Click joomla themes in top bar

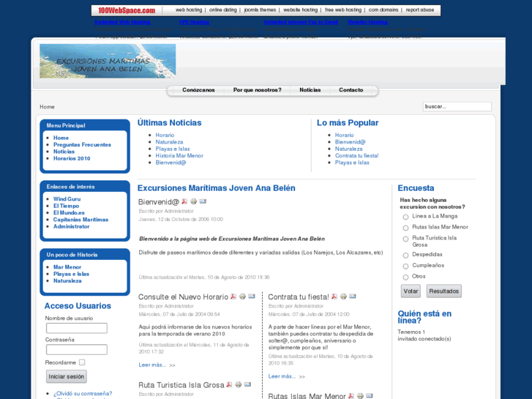260,10
